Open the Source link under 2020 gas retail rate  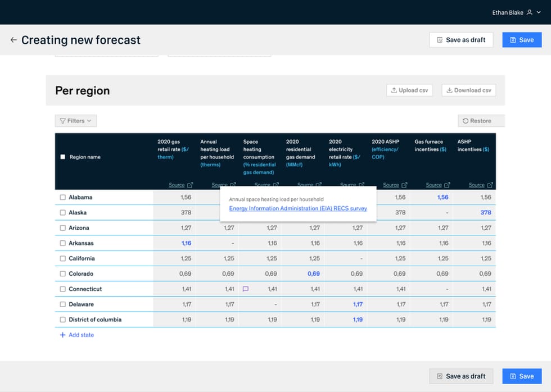pos(177,185)
